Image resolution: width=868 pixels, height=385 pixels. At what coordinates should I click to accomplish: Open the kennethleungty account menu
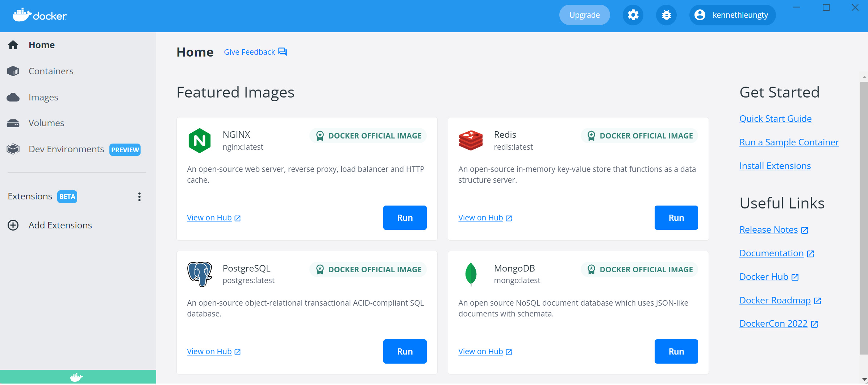[x=732, y=15]
